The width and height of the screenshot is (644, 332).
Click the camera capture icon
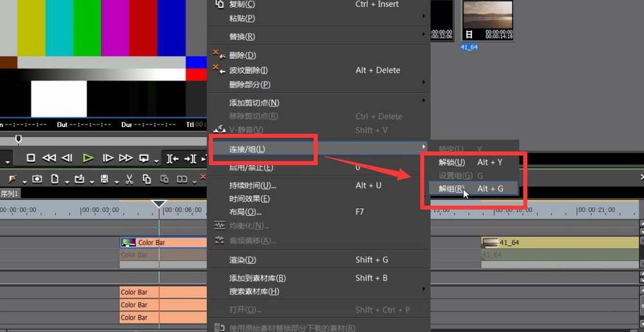pos(37,179)
